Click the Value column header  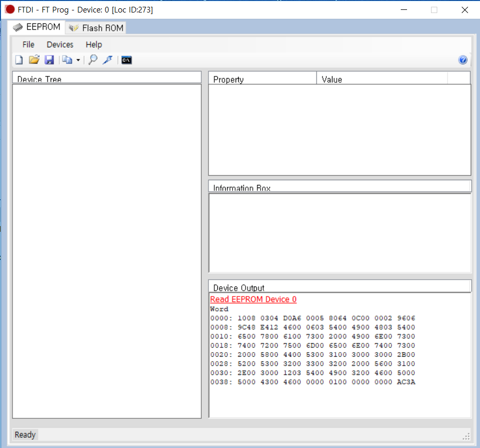(x=381, y=78)
